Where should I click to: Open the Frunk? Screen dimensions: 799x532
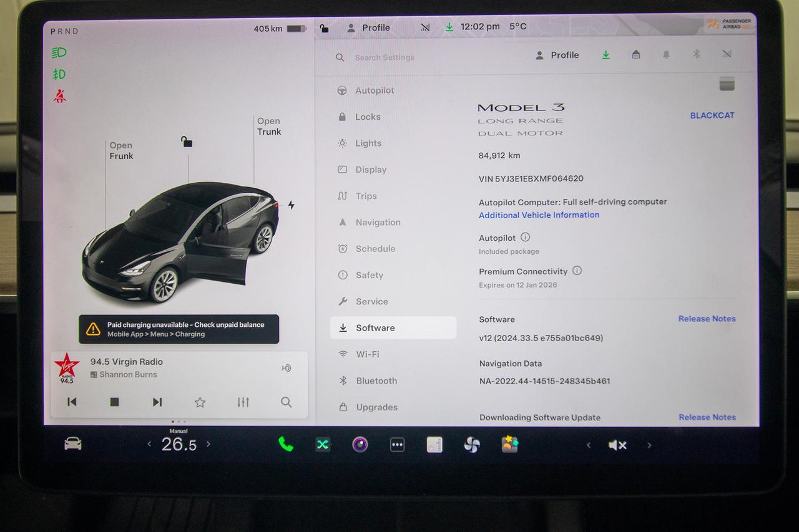[121, 151]
